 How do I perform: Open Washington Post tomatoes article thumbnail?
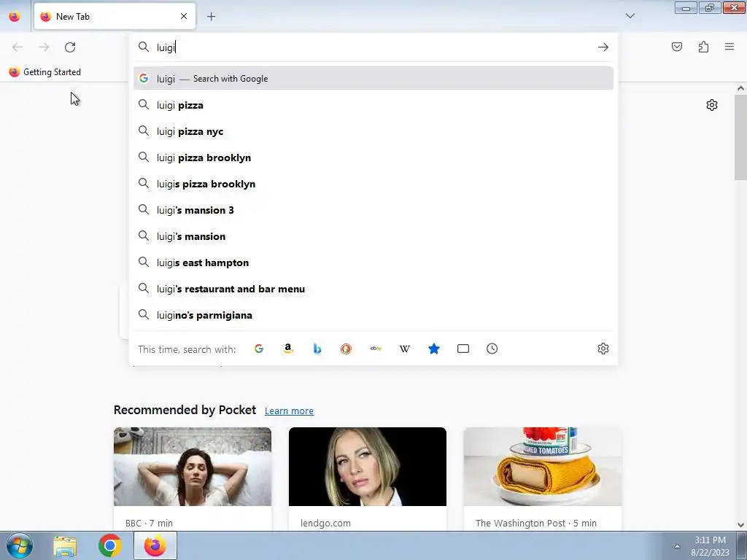pyautogui.click(x=543, y=466)
